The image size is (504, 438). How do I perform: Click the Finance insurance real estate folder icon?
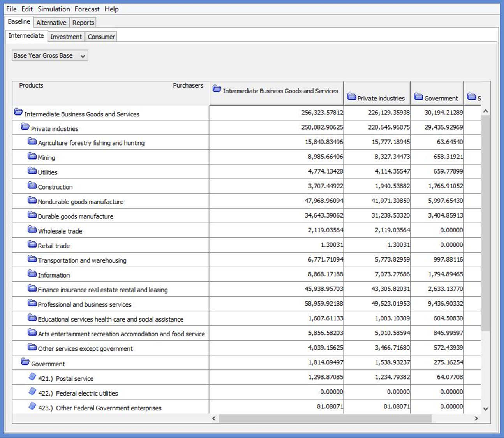pos(32,288)
